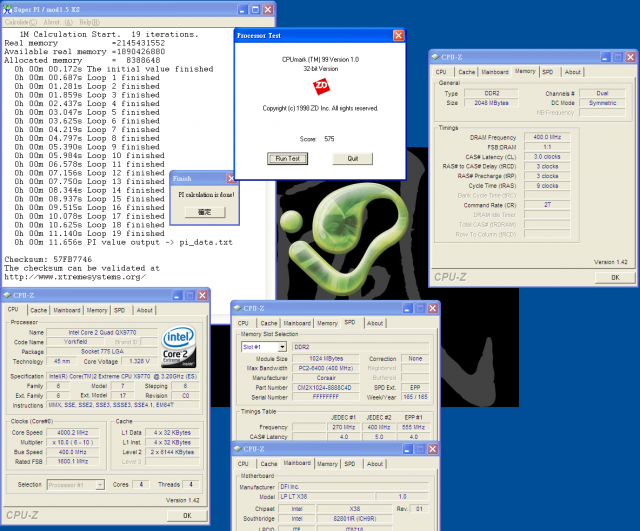The height and width of the screenshot is (531, 640).
Task: Select About tab in SPD CPU-Z window
Action: click(x=375, y=323)
